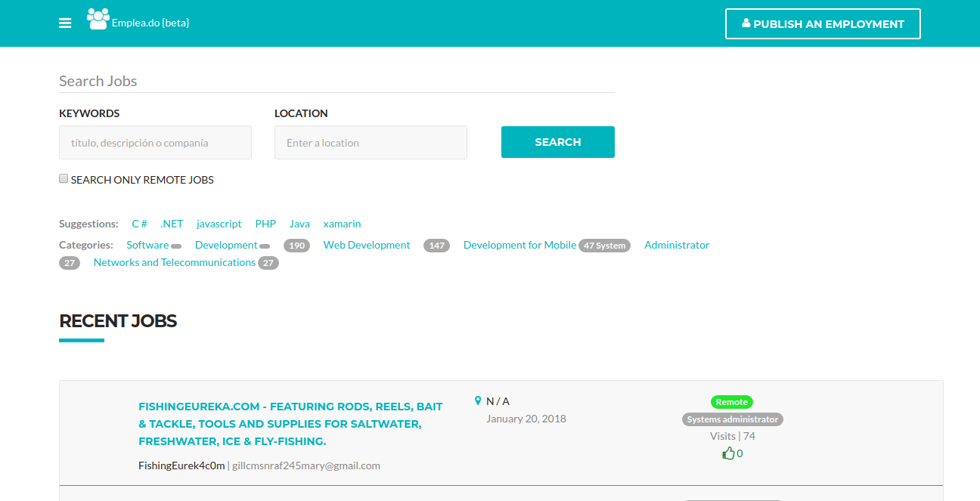The width and height of the screenshot is (980, 501).
Task: Click the FishingEurek4c0m company name
Action: coord(181,465)
